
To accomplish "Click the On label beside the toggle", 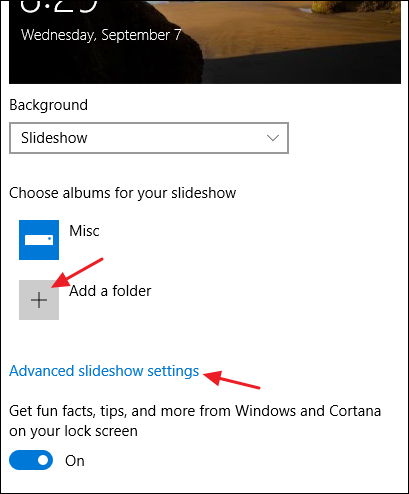I will coord(75,461).
